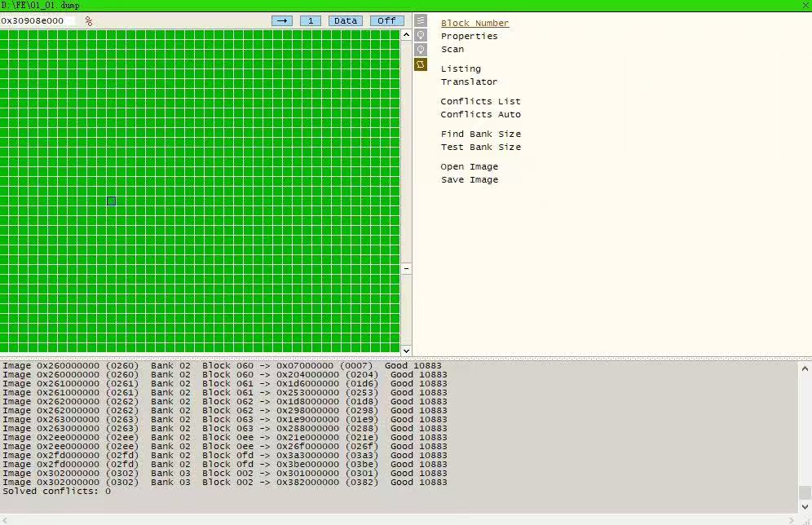Click the '1' button in the toolbar

pos(311,20)
